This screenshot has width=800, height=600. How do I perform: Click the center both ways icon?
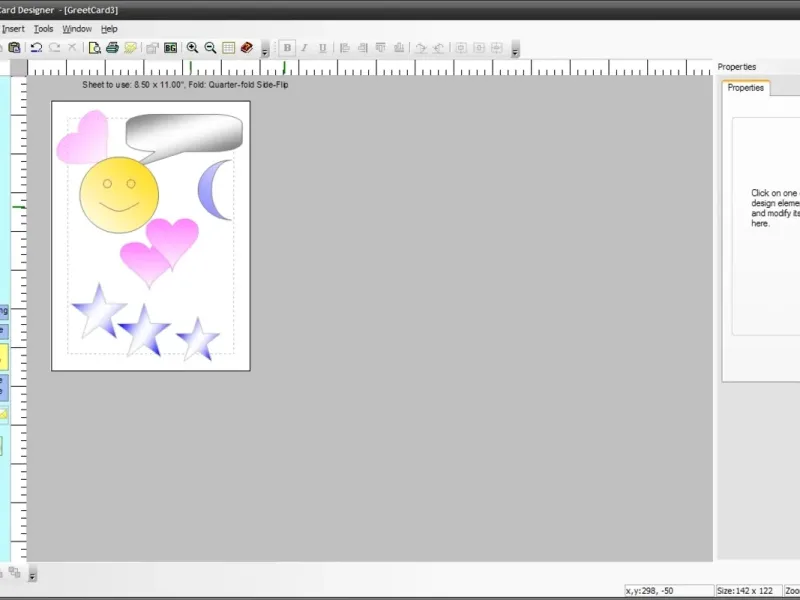(497, 47)
